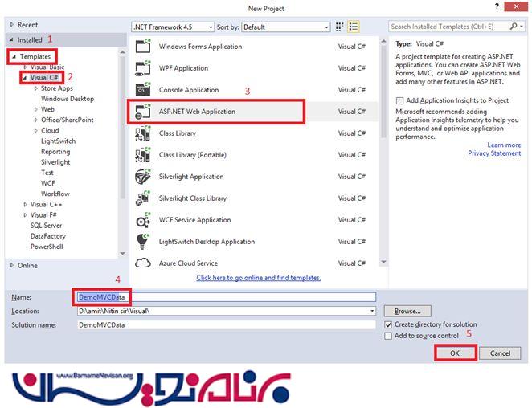This screenshot has height=408, width=532.
Task: Click the WPF Application template icon
Action: point(143,67)
